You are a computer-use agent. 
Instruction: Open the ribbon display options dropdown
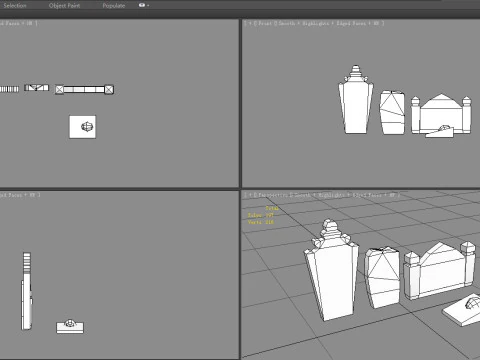pos(144,5)
